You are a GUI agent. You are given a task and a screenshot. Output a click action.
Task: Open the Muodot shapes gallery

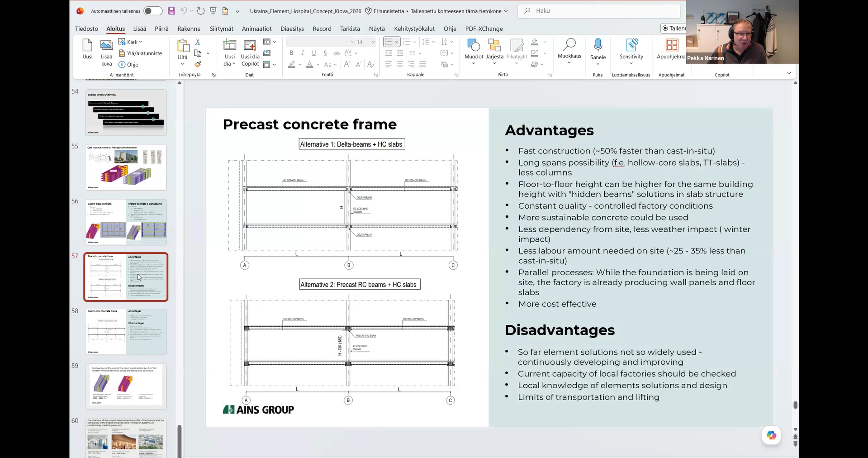474,52
